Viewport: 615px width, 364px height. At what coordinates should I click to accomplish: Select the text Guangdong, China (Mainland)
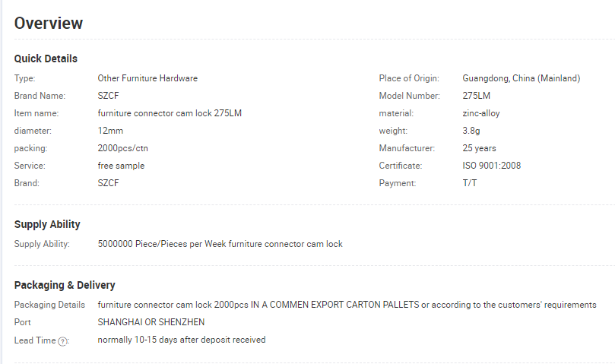point(521,78)
